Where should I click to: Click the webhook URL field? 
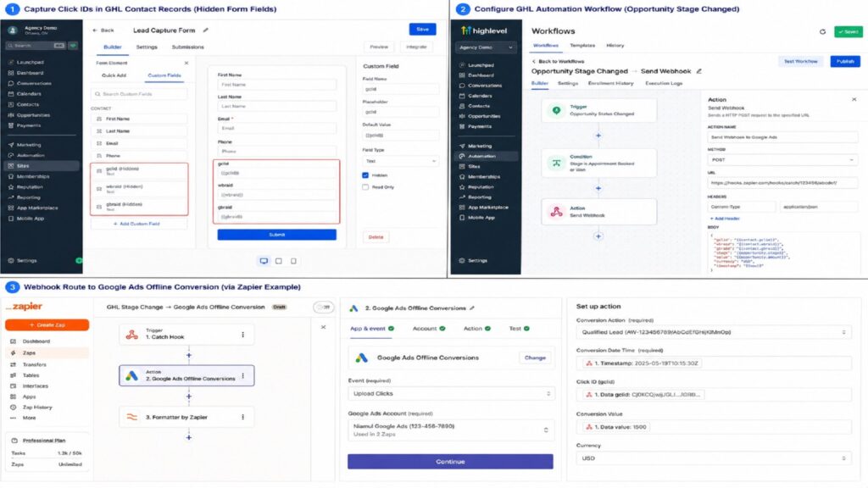pos(782,183)
